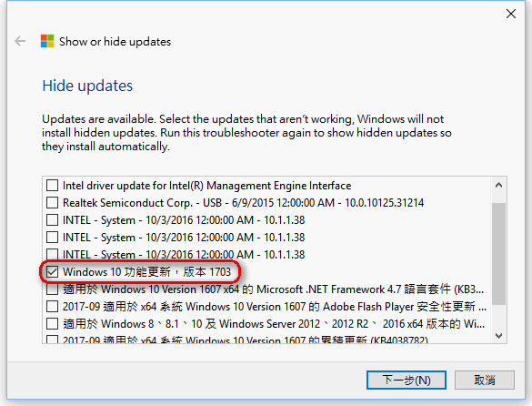The height and width of the screenshot is (406, 532).
Task: Check the .NET Framework 4.7 語言套件 update
Action: pos(52,289)
